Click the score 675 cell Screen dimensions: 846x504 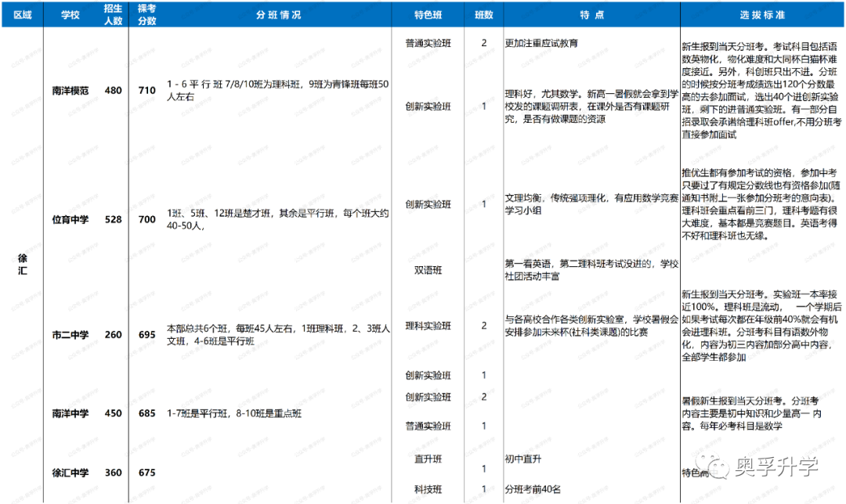point(146,473)
